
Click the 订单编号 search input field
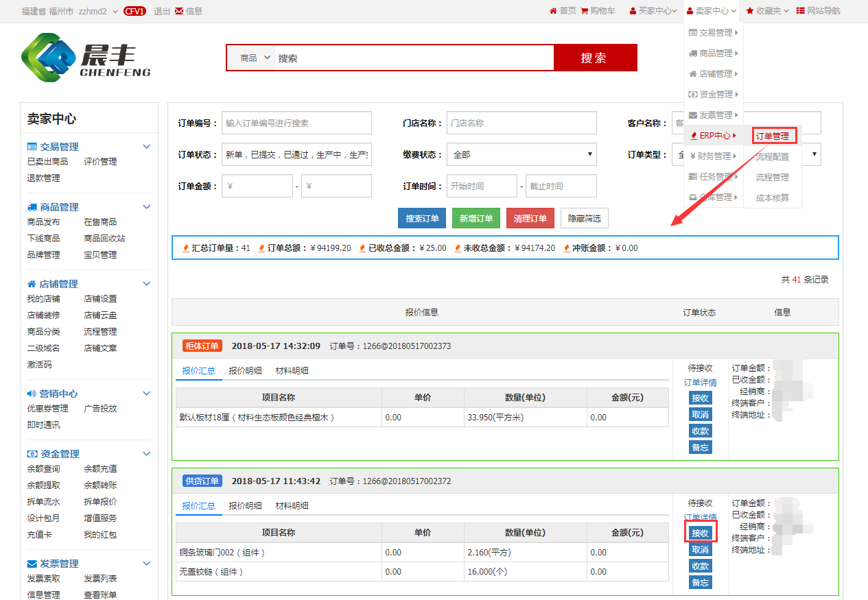[296, 123]
